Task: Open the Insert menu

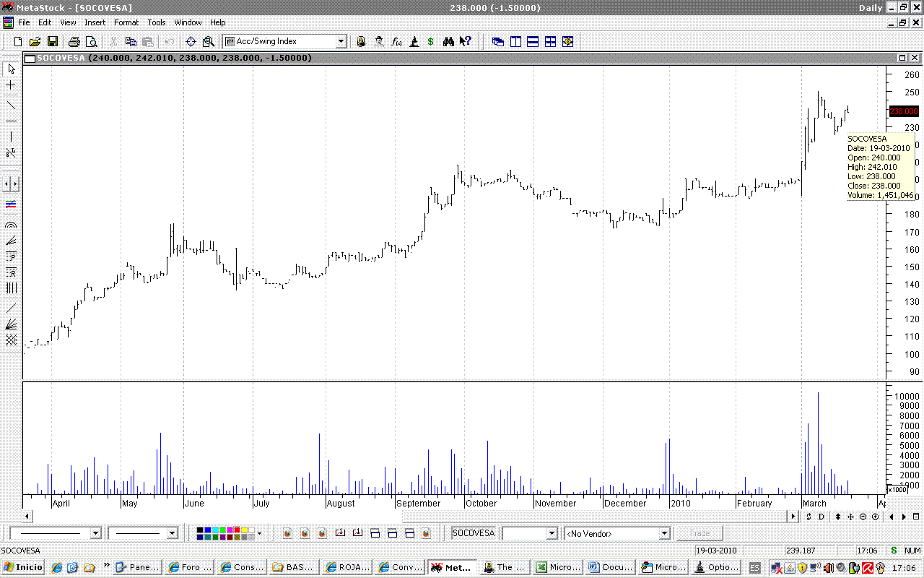Action: pyautogui.click(x=95, y=22)
